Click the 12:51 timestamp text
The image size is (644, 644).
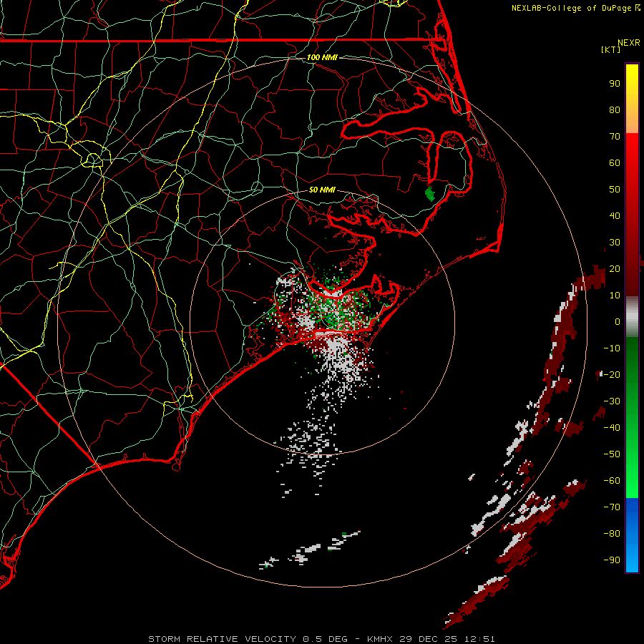click(x=479, y=639)
